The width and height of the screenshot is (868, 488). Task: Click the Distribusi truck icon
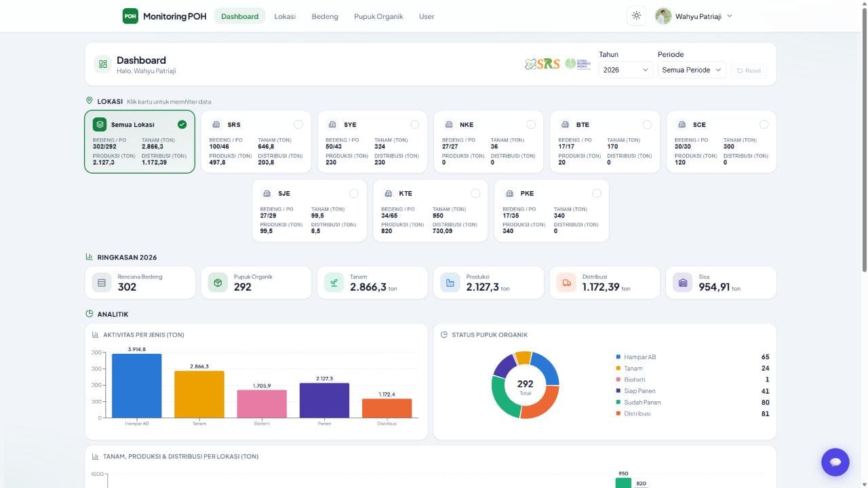click(x=567, y=283)
